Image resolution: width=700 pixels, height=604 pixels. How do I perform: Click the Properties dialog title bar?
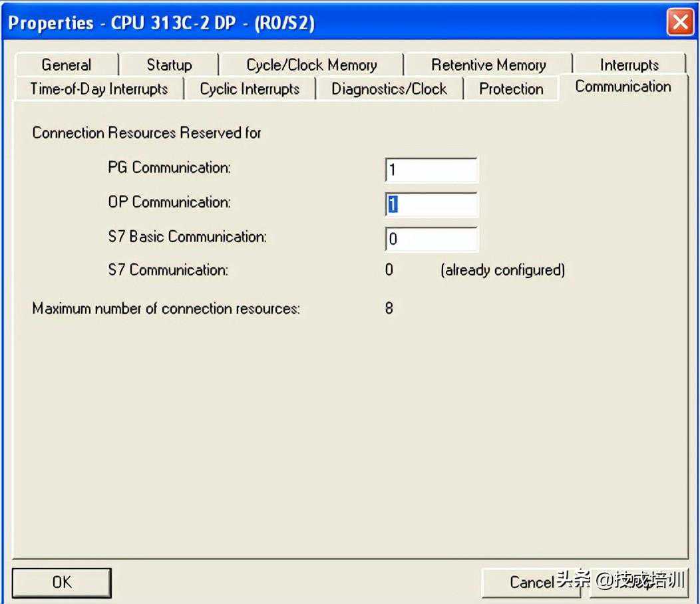tap(333, 23)
